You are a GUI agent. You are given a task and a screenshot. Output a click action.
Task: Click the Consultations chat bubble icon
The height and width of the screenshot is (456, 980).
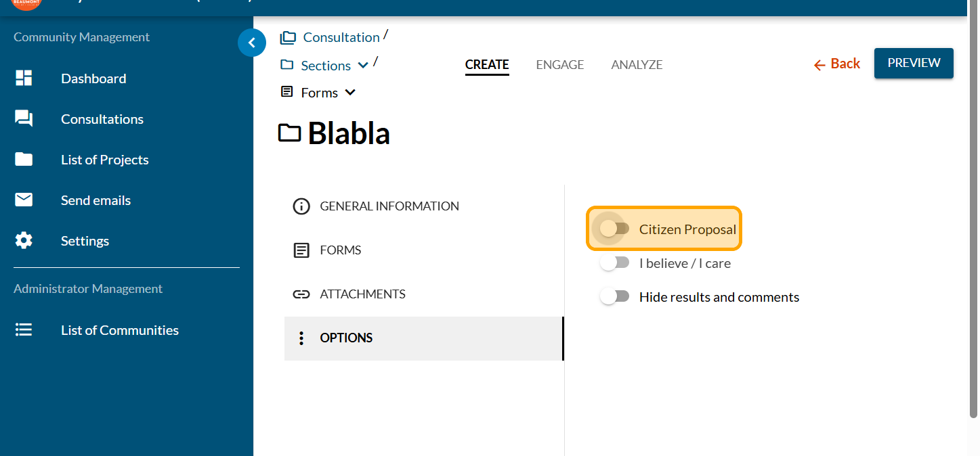click(24, 119)
